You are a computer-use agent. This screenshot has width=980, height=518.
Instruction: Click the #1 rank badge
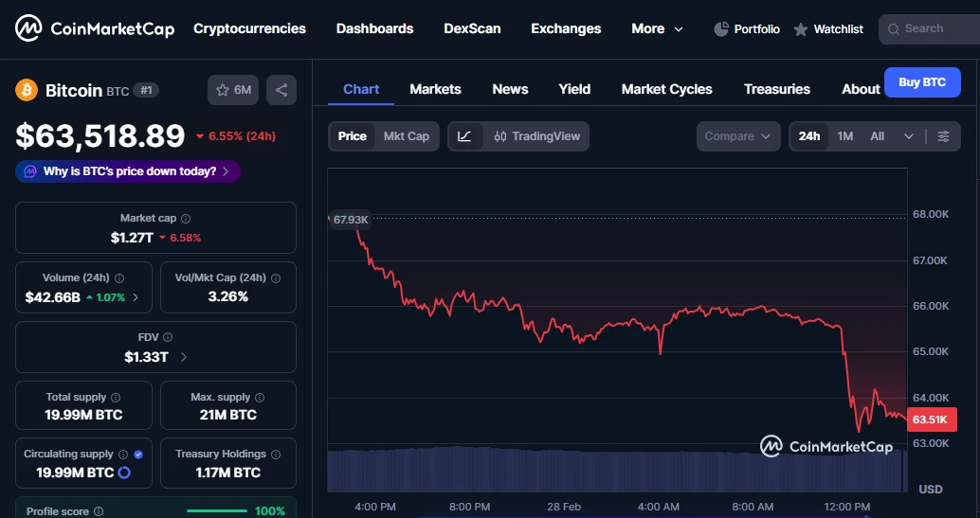click(146, 90)
